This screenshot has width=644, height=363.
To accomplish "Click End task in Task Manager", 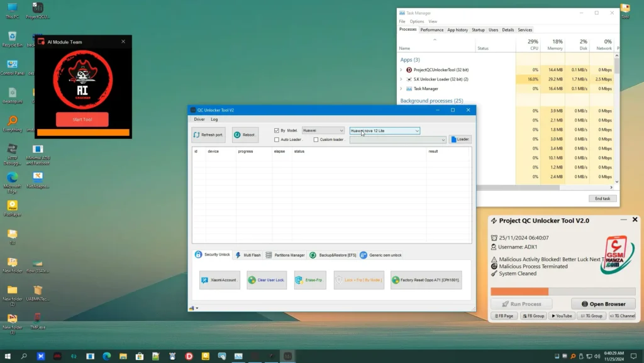I will point(602,198).
